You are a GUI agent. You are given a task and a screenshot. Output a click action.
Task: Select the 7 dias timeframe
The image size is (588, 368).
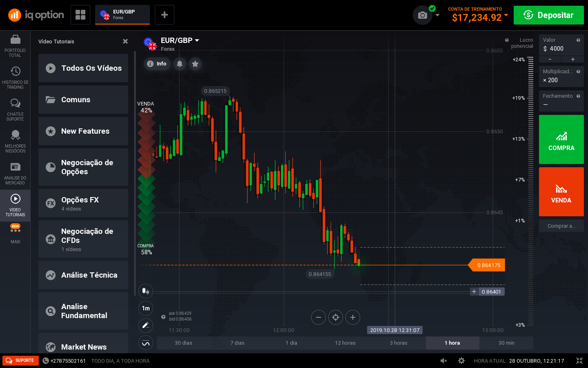click(x=237, y=343)
